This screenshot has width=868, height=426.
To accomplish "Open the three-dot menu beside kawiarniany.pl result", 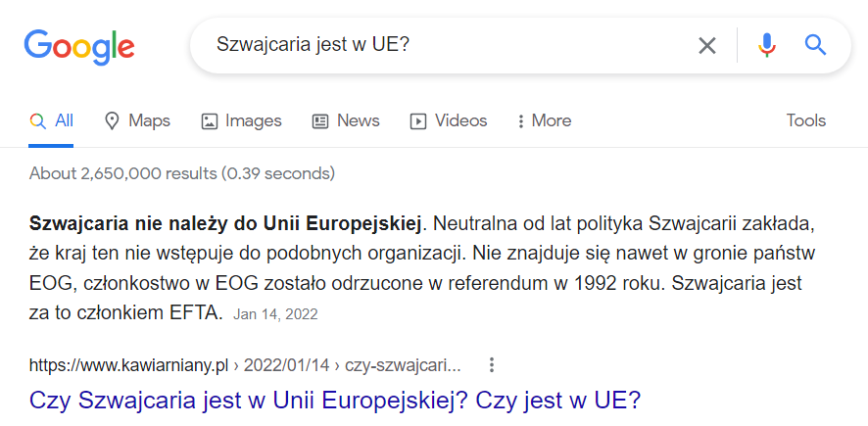I will pyautogui.click(x=492, y=365).
